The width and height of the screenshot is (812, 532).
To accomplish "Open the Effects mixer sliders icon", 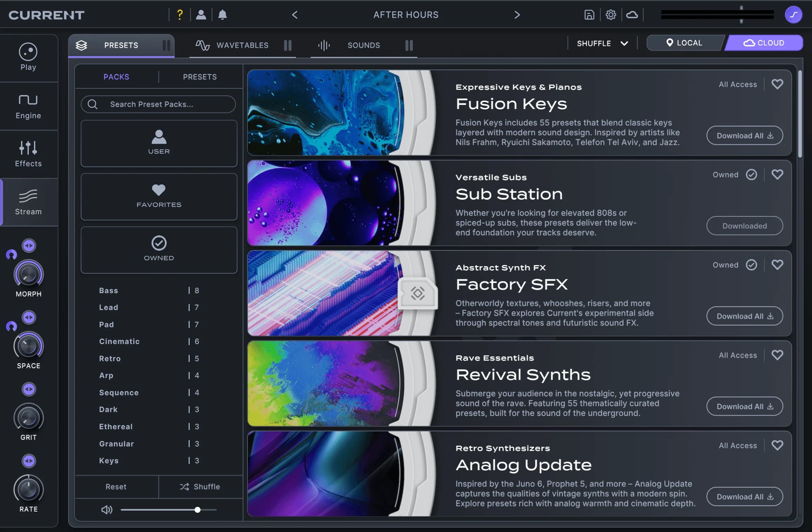I will coord(28,148).
